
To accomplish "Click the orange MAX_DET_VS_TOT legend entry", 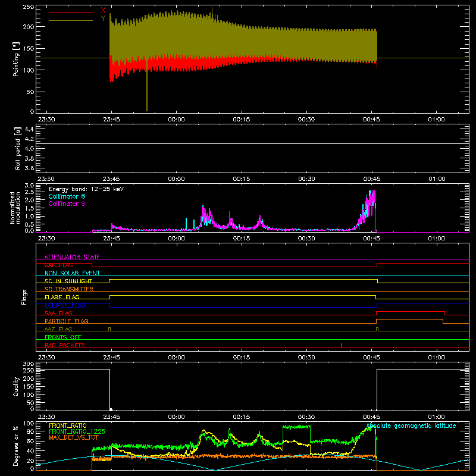I will coord(73,437).
